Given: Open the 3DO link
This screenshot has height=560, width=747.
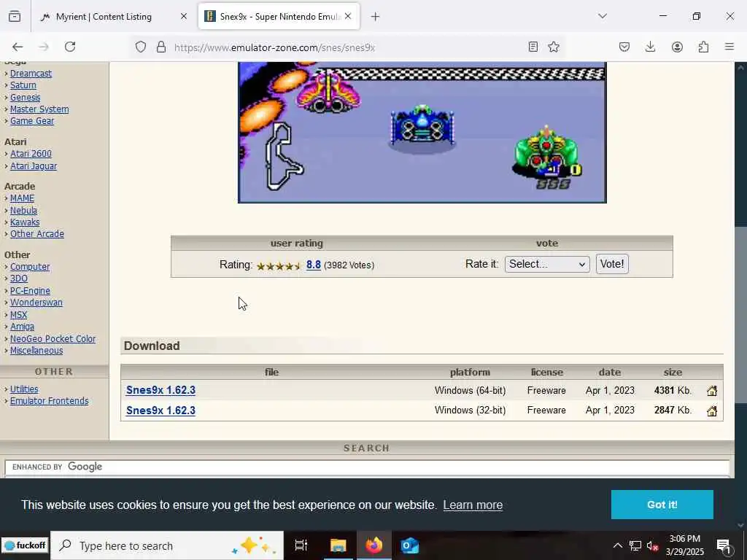Looking at the screenshot, I should coord(18,279).
